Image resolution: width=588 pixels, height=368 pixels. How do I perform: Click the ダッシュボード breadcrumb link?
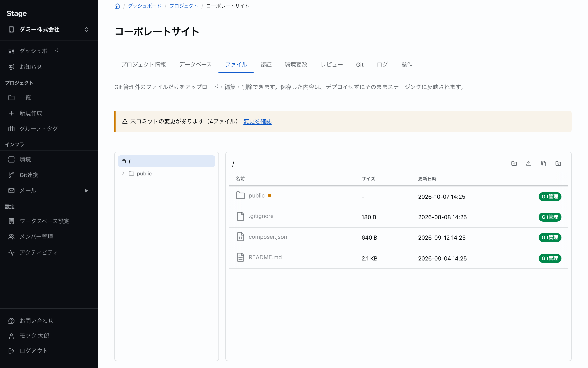tap(145, 6)
